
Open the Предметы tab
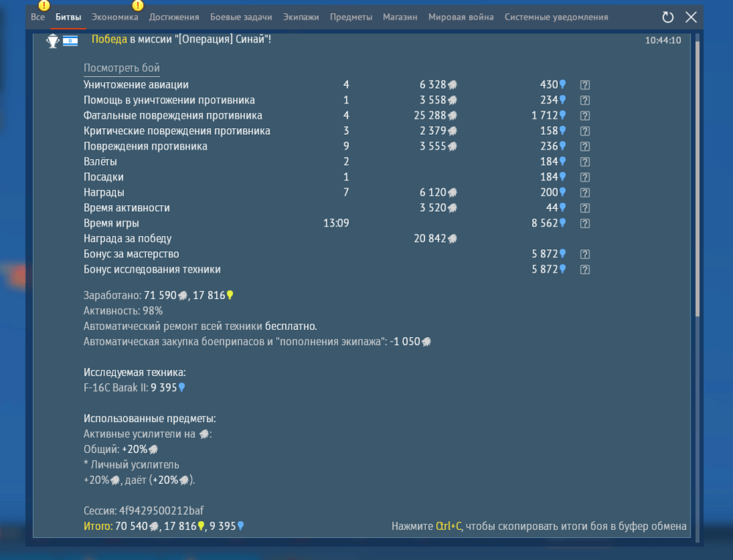tap(351, 17)
